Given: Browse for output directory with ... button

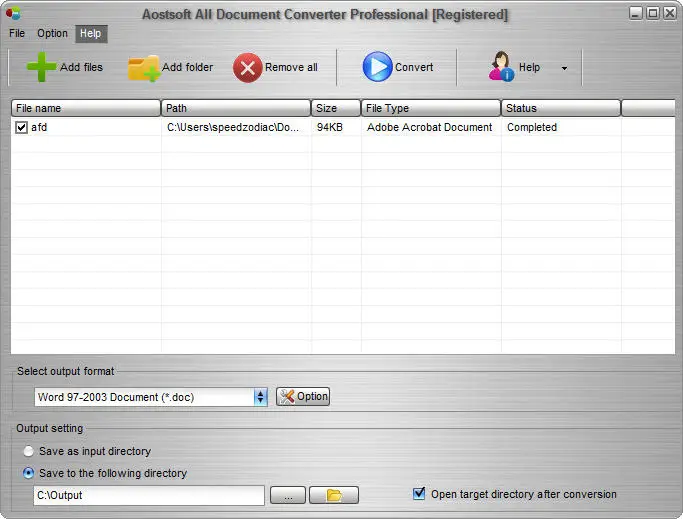Looking at the screenshot, I should (x=288, y=495).
